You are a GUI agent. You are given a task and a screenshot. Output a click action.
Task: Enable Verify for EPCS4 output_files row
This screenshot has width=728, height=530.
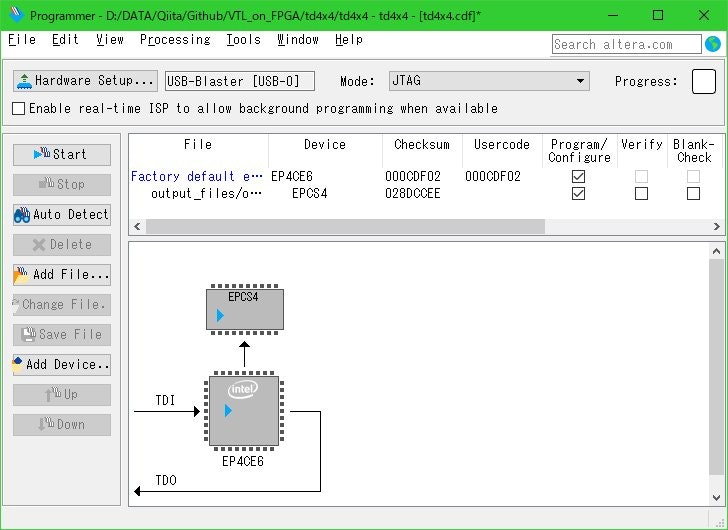coord(641,194)
